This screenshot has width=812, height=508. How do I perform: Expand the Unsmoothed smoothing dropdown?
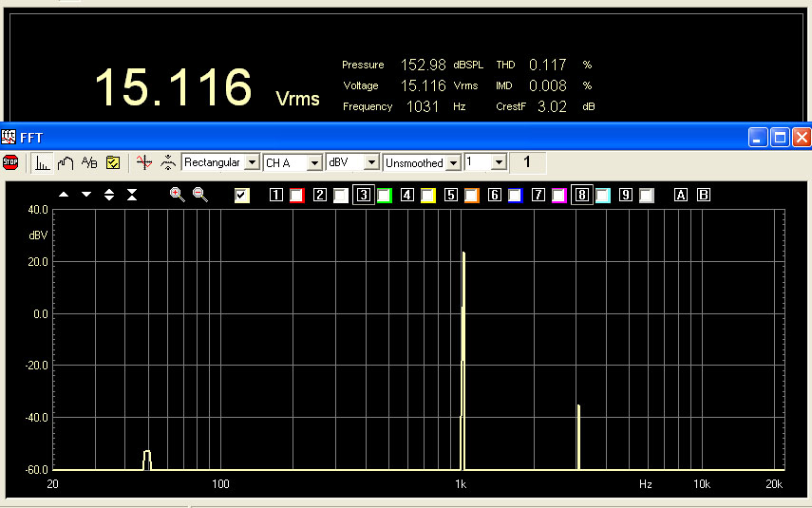pos(453,162)
